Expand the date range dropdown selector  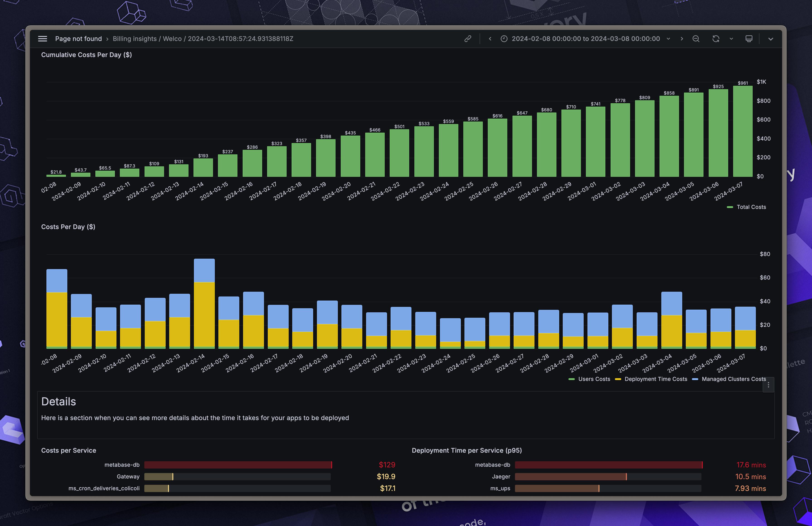click(x=668, y=39)
